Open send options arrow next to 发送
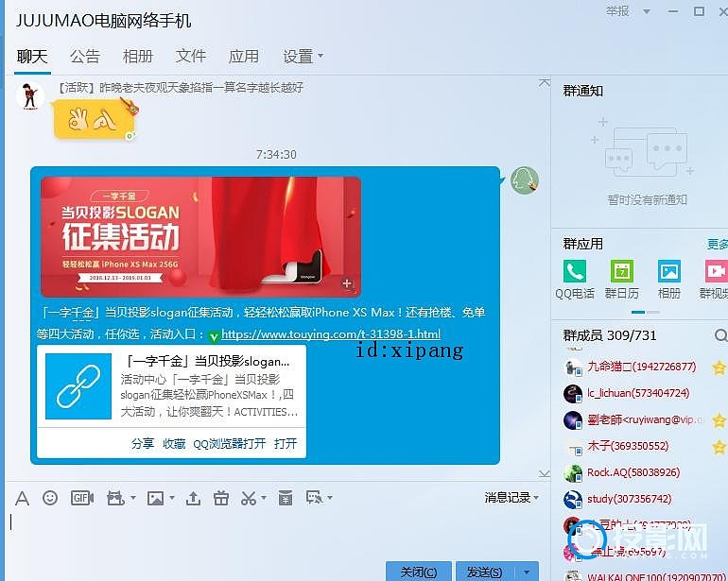The height and width of the screenshot is (581, 728). click(x=526, y=572)
